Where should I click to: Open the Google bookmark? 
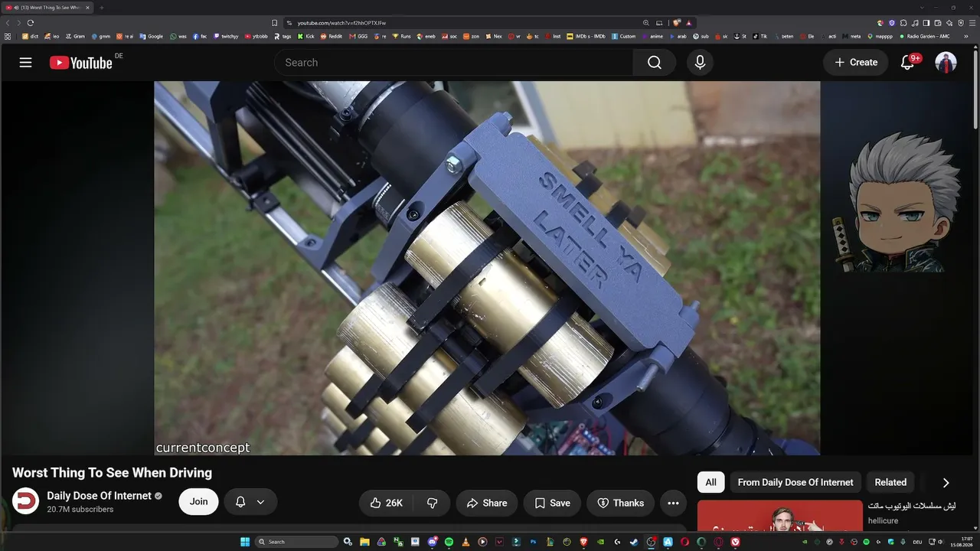coord(151,36)
